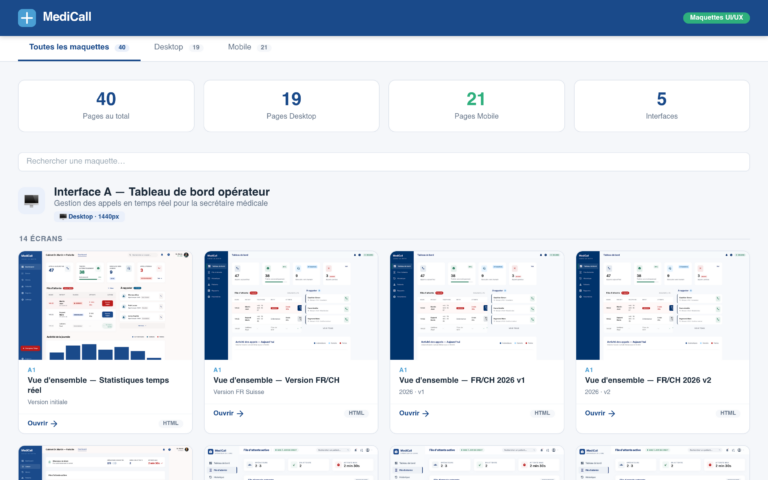768x480 pixels.
Task: Click title Vue d'ensemble — FR/CH 2026 v2
Action: point(648,380)
